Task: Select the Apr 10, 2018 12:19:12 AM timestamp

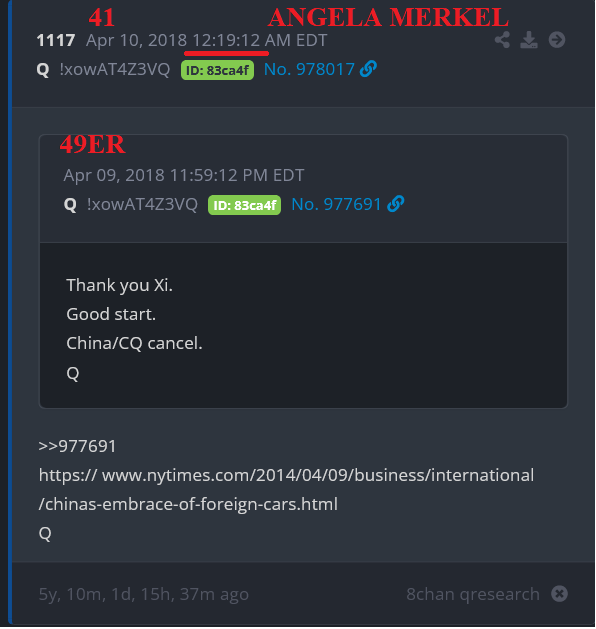Action: click(x=207, y=40)
